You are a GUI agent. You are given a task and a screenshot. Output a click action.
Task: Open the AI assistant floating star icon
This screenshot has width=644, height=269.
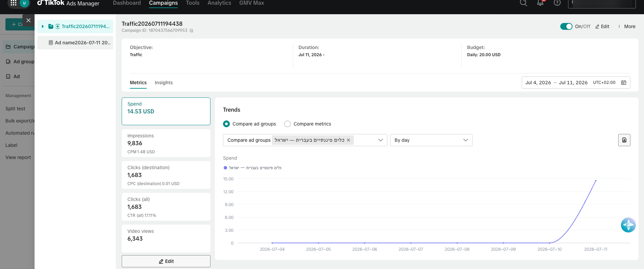point(628,225)
